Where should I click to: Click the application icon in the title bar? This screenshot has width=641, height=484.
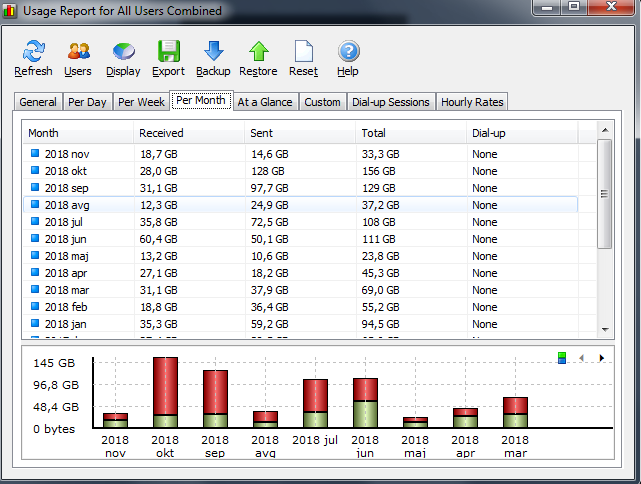pyautogui.click(x=9, y=11)
